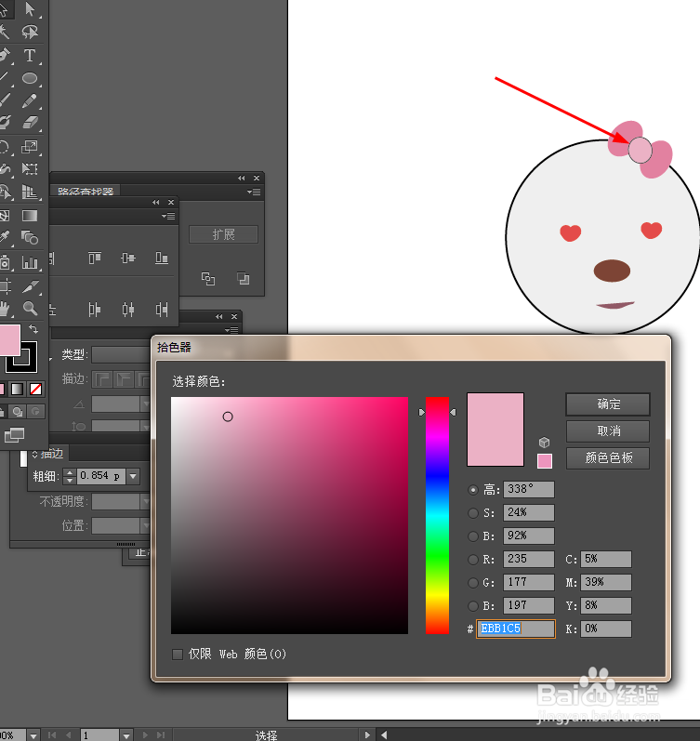Select the Type tool
This screenshot has height=741, width=700.
(x=30, y=55)
